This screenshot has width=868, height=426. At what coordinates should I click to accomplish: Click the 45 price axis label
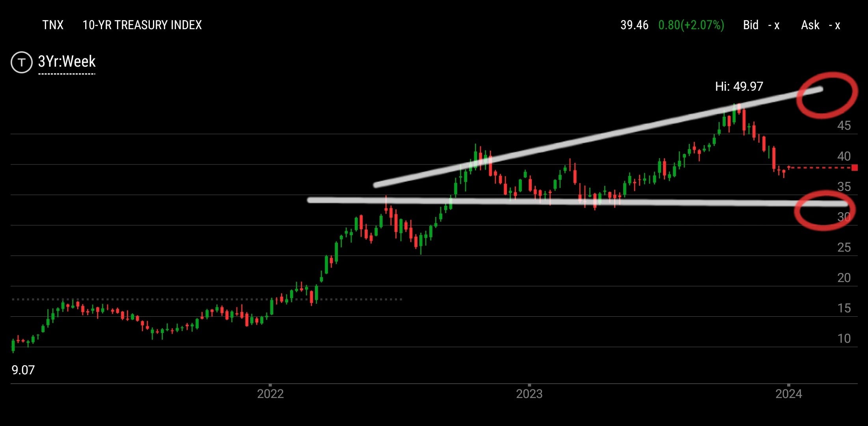coord(844,126)
